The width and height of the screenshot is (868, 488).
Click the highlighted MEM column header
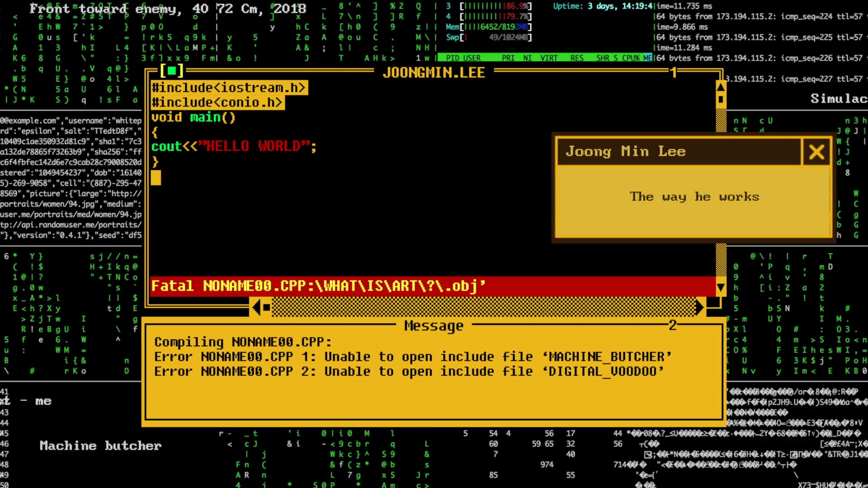pyautogui.click(x=647, y=58)
